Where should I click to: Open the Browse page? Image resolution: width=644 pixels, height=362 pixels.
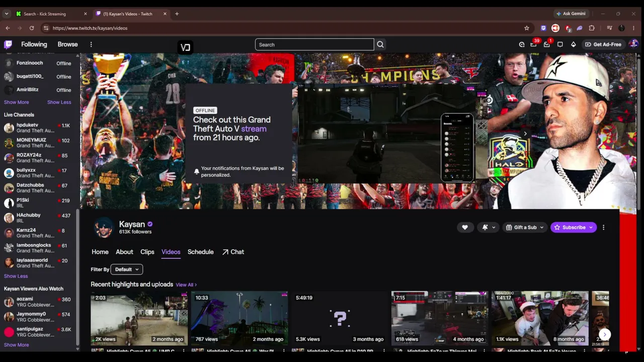tap(67, 44)
